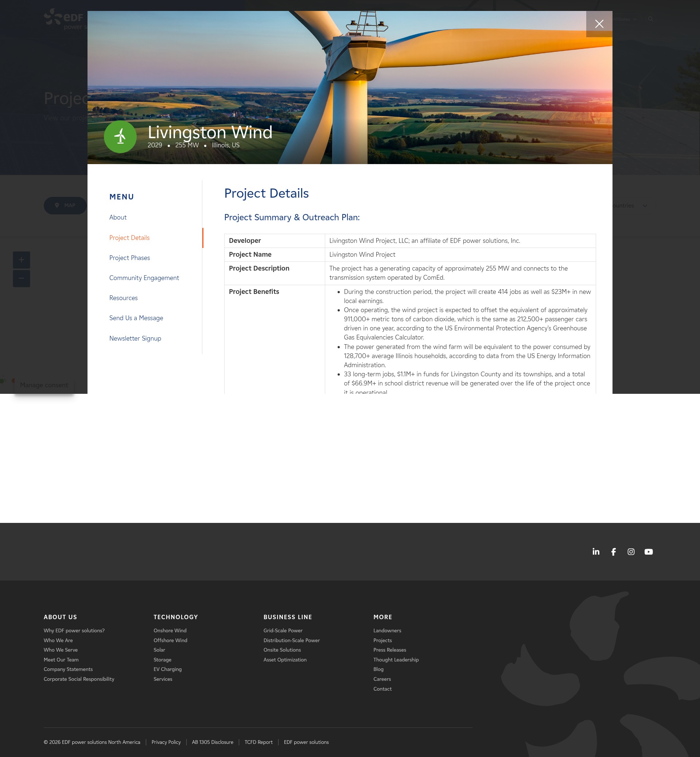Click the EDF power solutions logo

[65, 19]
